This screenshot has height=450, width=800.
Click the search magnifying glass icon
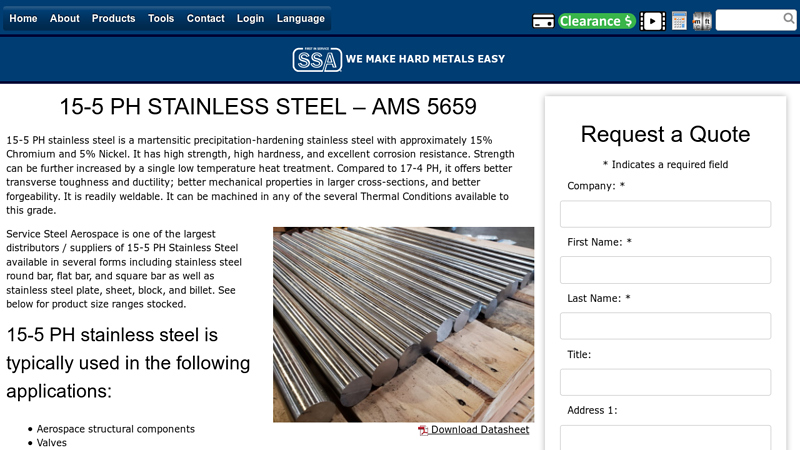point(789,19)
